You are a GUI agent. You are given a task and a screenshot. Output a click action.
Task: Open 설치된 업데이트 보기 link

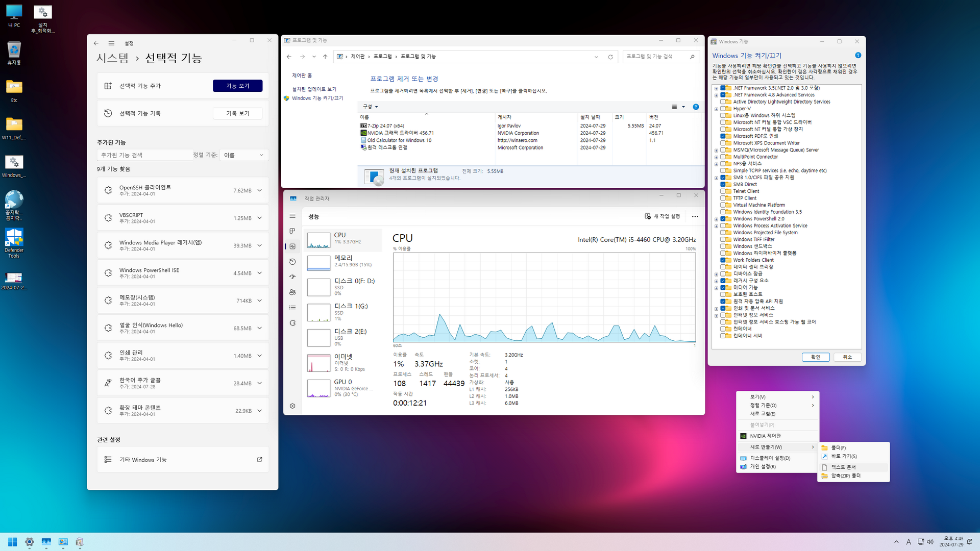pos(314,89)
